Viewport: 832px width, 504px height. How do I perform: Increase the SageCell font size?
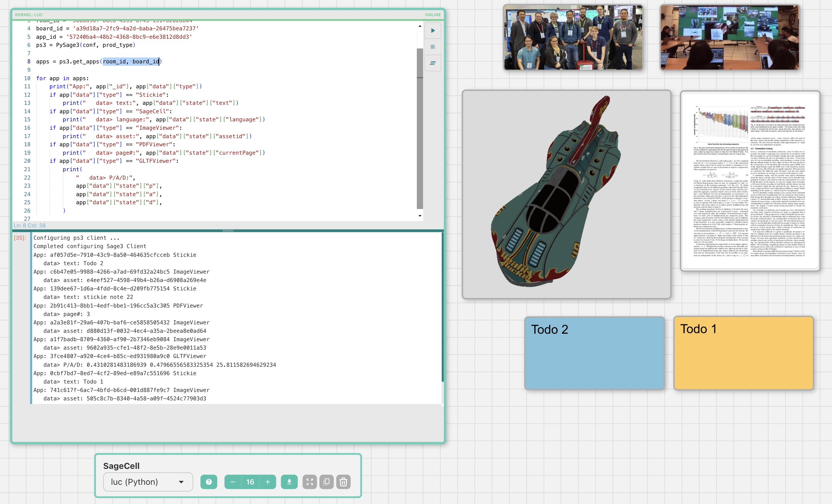click(268, 482)
